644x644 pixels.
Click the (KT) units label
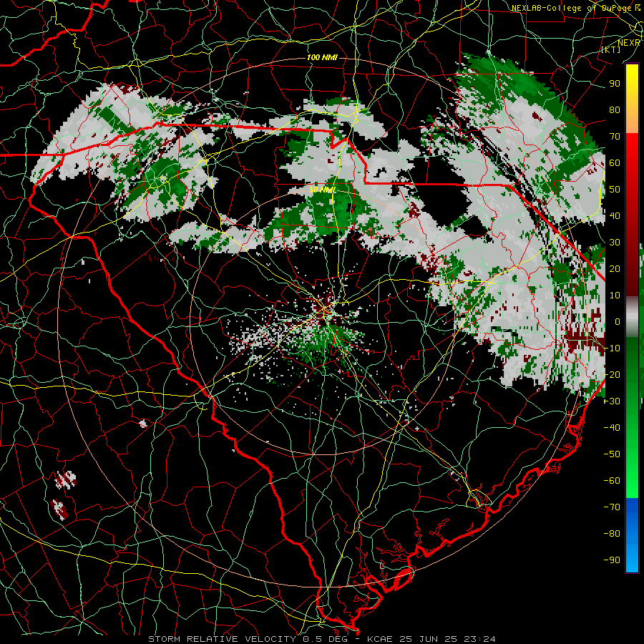coord(611,49)
